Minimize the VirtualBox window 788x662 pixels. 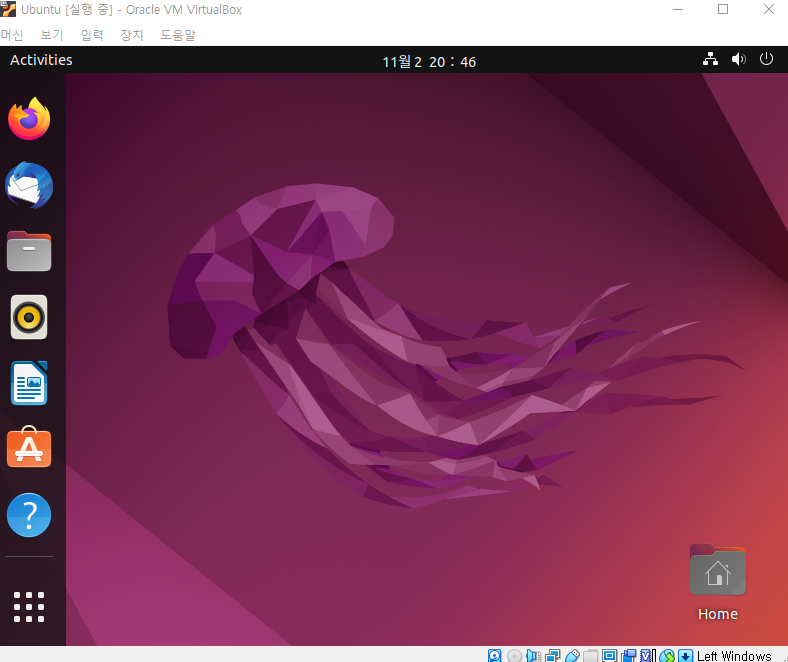click(678, 9)
